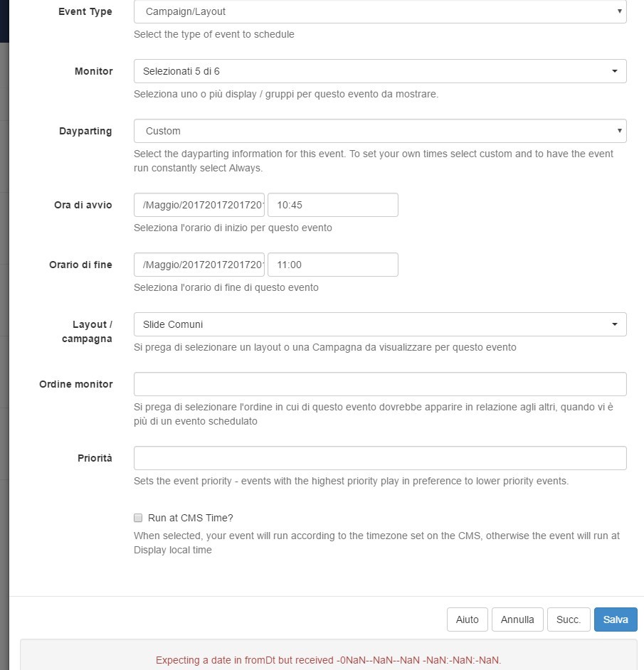Click the 'Seleziona l'orario di inizio' help text
This screenshot has height=670, width=644.
(x=233, y=228)
